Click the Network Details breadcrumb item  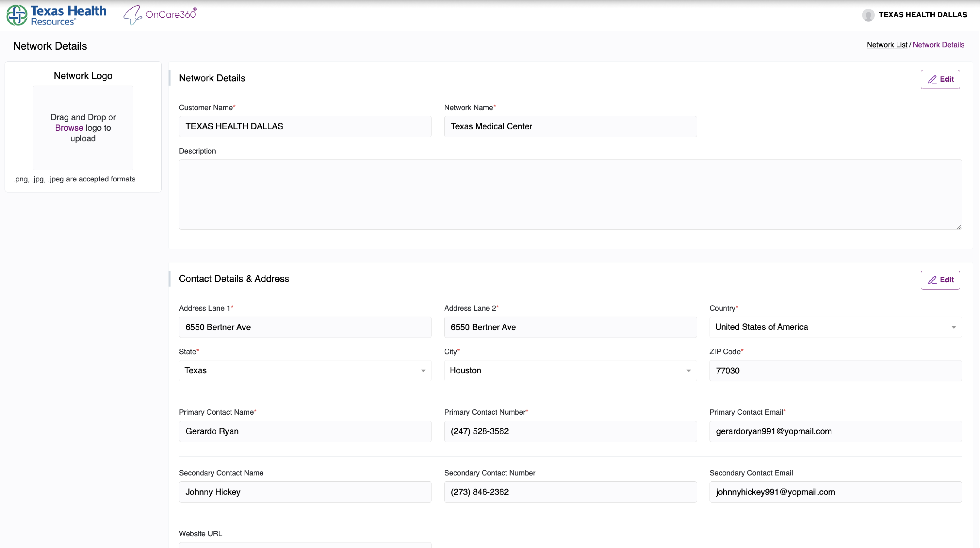point(938,45)
